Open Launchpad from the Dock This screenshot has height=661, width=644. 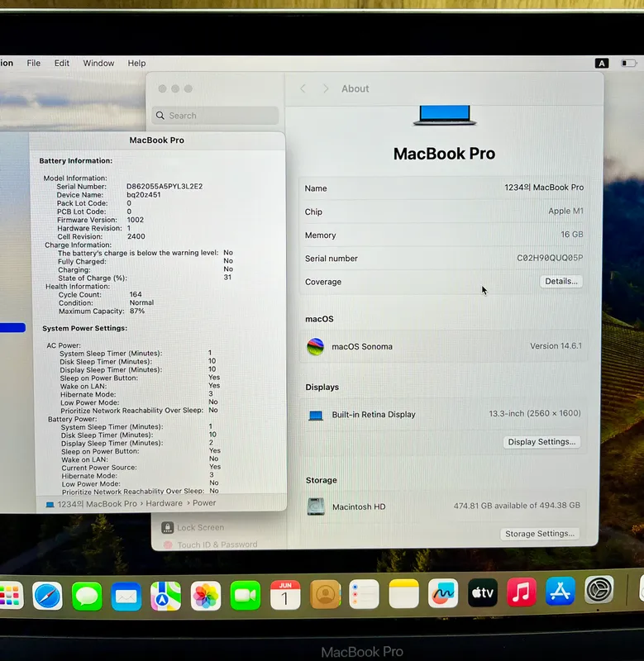pyautogui.click(x=10, y=595)
